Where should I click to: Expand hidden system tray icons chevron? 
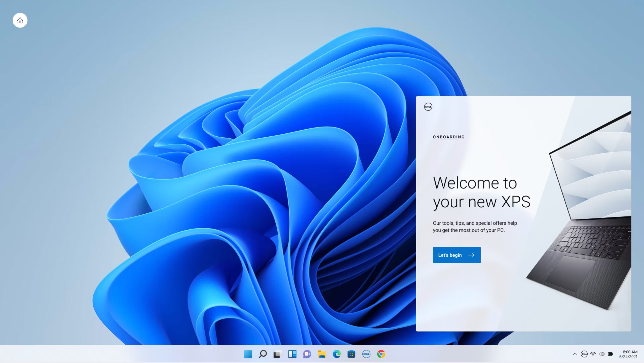click(575, 354)
